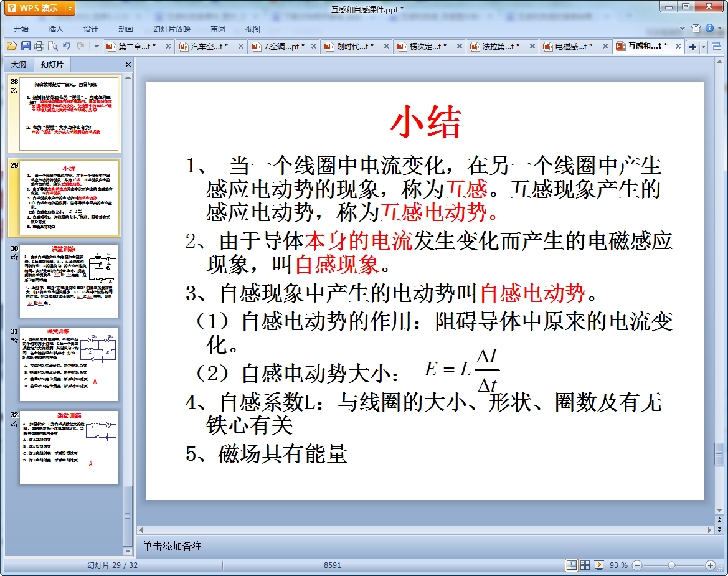The width and height of the screenshot is (728, 576).
Task: Close the 法拉第...t document tab
Action: (532, 47)
